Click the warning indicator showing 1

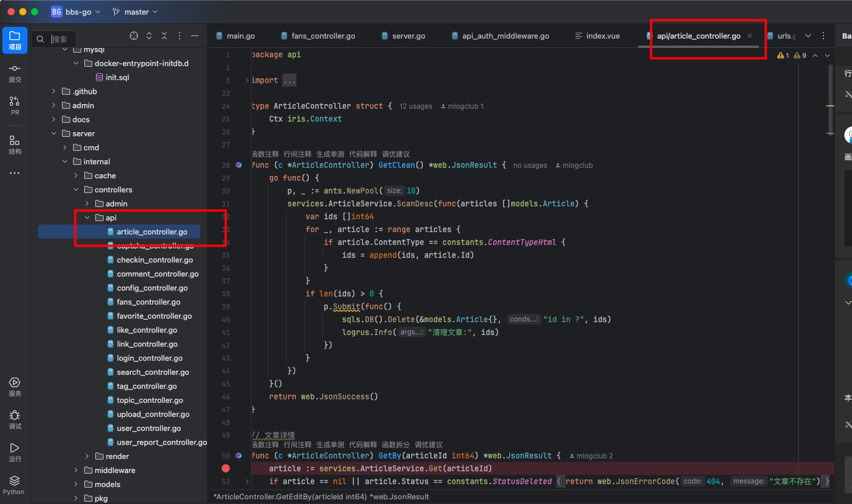click(783, 56)
